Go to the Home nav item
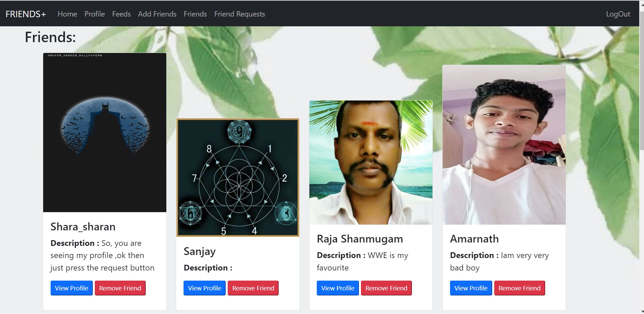Image resolution: width=644 pixels, height=314 pixels. [x=67, y=14]
